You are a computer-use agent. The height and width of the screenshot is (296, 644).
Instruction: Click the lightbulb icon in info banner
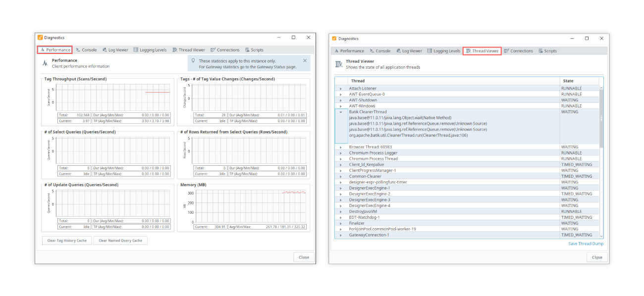coord(193,61)
